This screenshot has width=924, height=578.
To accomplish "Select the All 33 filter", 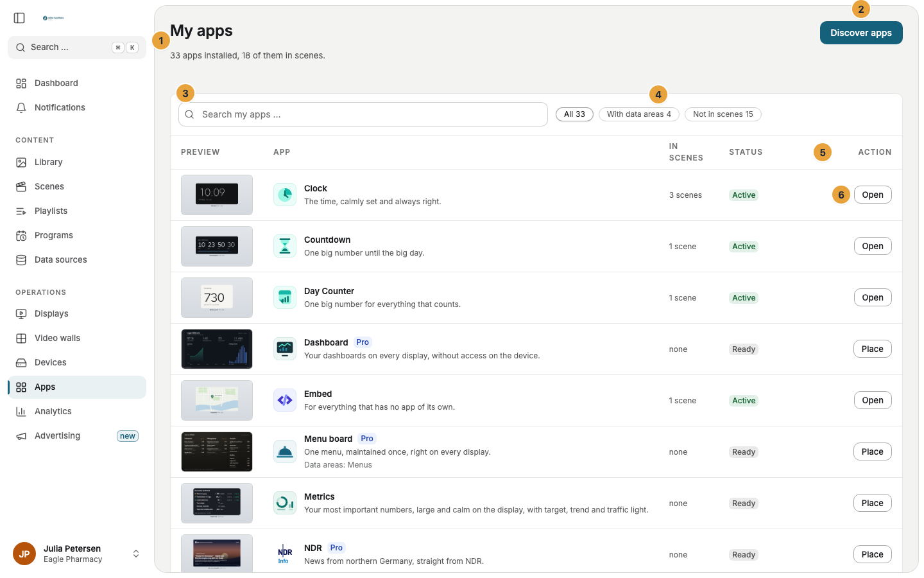I will (574, 114).
